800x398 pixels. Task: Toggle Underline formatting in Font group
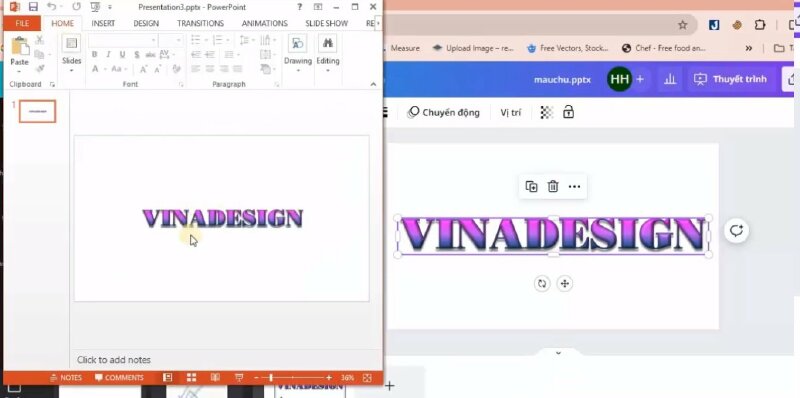pyautogui.click(x=122, y=55)
